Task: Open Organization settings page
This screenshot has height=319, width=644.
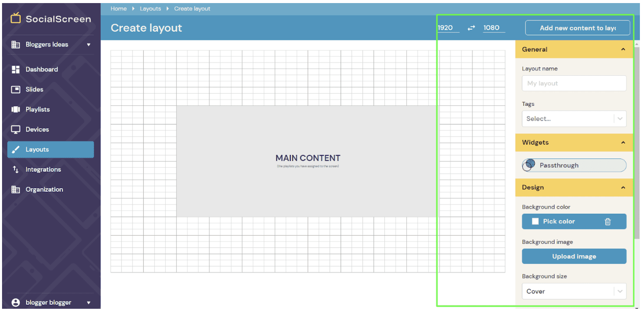Action: tap(51, 190)
